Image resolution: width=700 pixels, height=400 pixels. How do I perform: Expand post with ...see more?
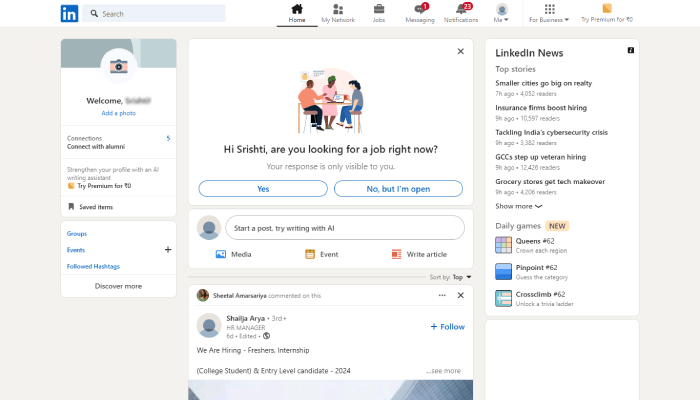(x=443, y=371)
